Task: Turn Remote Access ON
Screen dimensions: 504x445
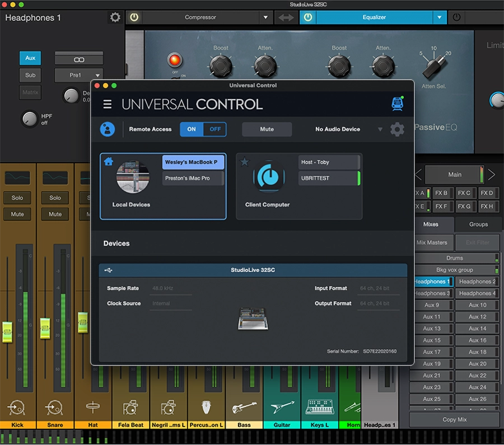Action: point(192,129)
